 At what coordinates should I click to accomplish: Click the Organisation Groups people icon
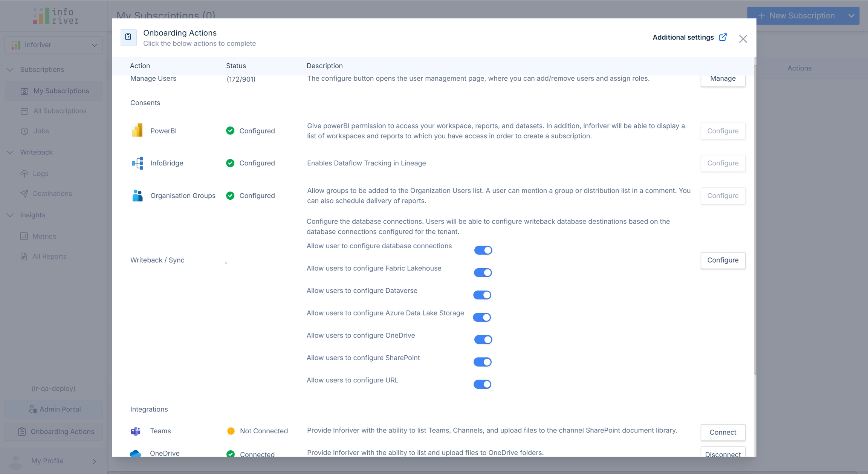tap(137, 196)
